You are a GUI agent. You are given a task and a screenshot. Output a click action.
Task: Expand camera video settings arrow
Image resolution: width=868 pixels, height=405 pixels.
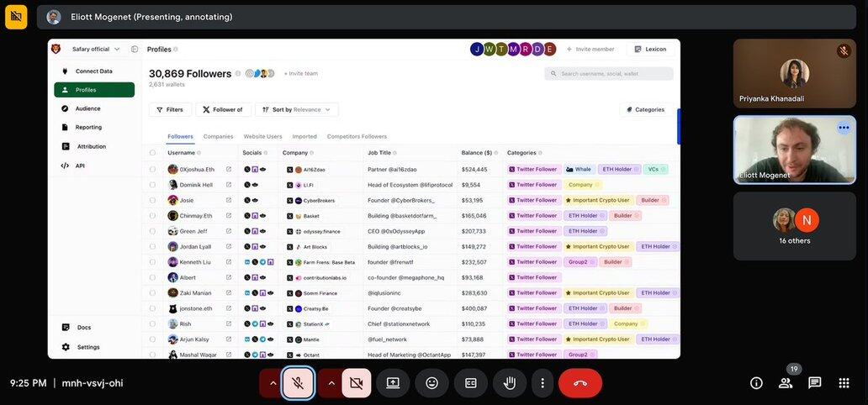[x=331, y=383]
